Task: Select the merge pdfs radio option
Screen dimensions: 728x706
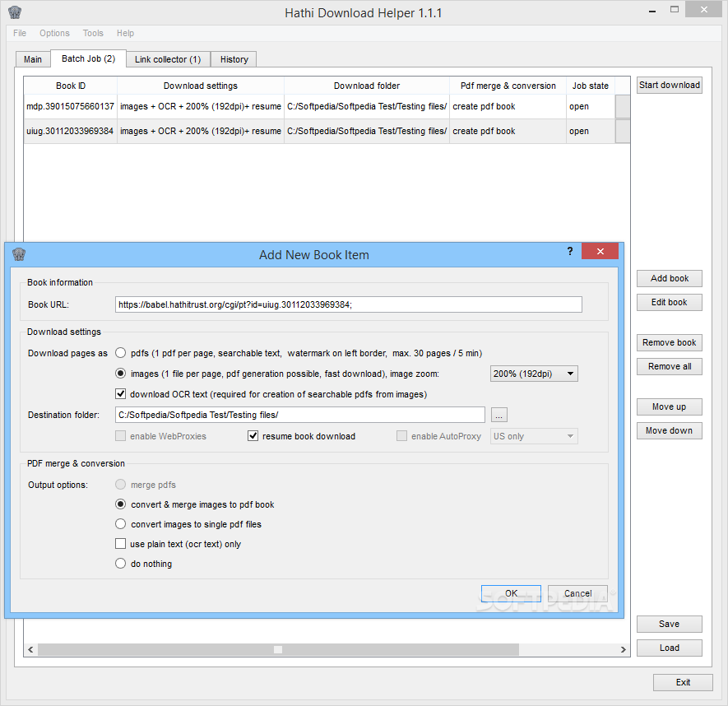Action: (x=120, y=485)
